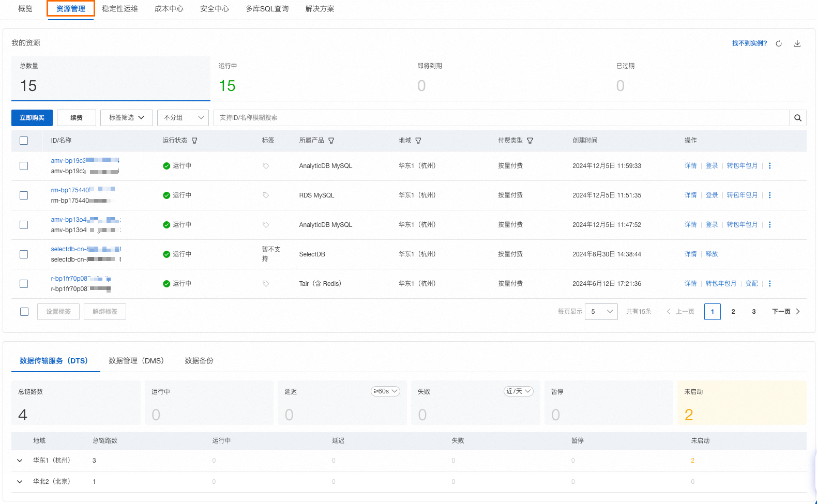Switch to the 稳定性运维 tab
817x504 pixels.
pos(120,9)
